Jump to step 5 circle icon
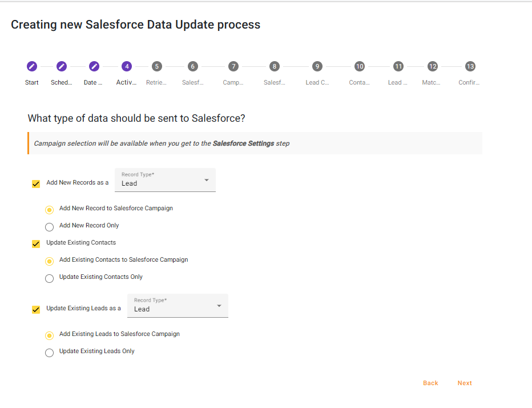 [157, 66]
